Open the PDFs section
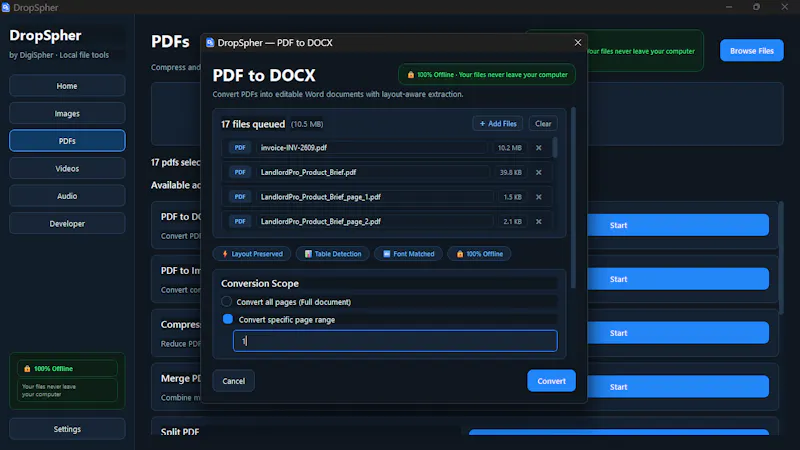 point(67,141)
